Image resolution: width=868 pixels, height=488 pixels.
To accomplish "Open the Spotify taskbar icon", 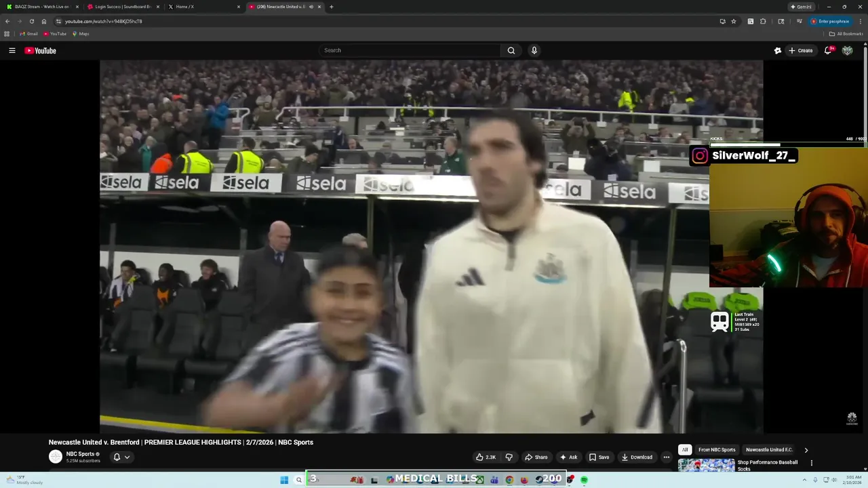I will point(584,480).
